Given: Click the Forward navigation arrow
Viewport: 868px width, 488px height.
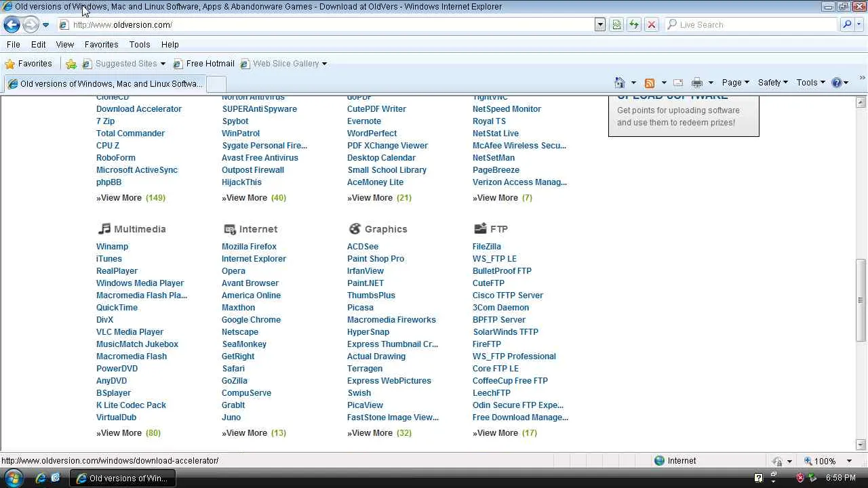Looking at the screenshot, I should 31,25.
